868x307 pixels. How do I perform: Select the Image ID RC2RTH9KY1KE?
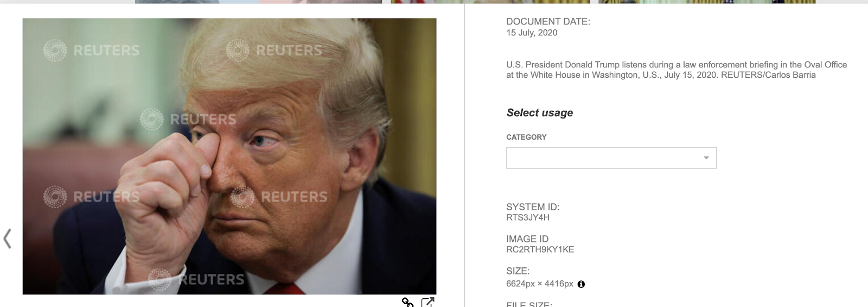coord(540,249)
